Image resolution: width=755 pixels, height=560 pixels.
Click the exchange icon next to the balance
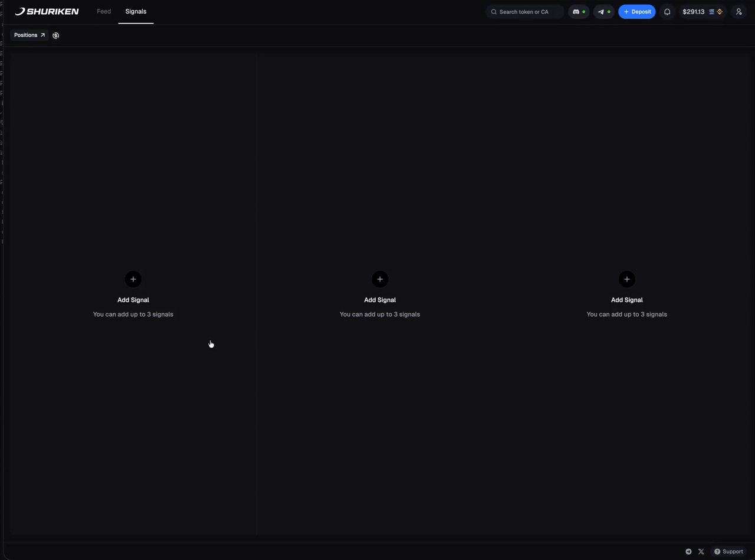coord(720,12)
